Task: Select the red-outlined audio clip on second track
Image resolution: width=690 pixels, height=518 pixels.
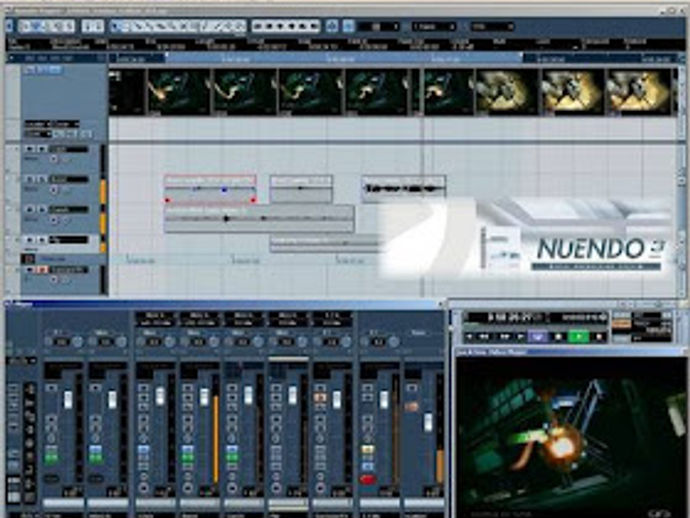Action: [x=210, y=189]
